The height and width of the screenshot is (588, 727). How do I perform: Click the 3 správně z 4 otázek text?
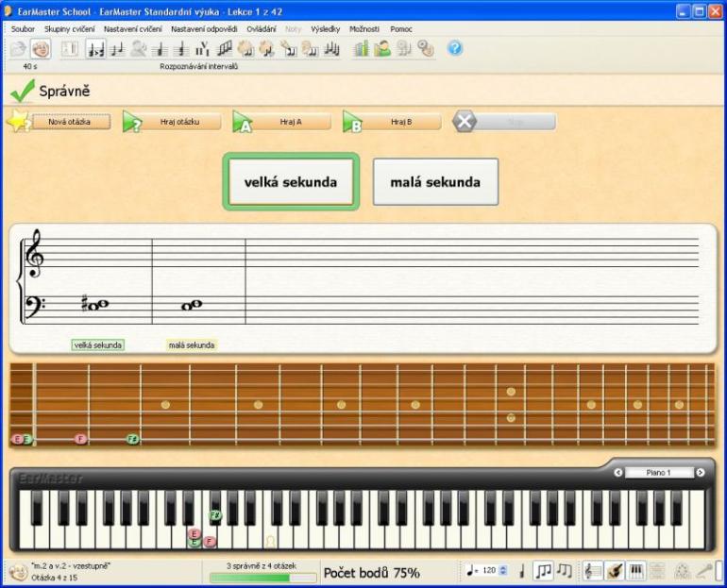point(261,565)
